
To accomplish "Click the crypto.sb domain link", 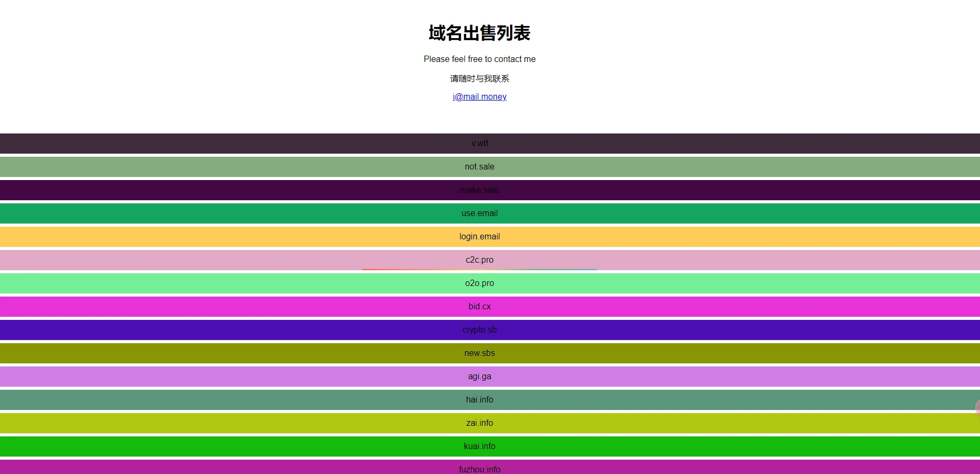I will click(x=479, y=330).
